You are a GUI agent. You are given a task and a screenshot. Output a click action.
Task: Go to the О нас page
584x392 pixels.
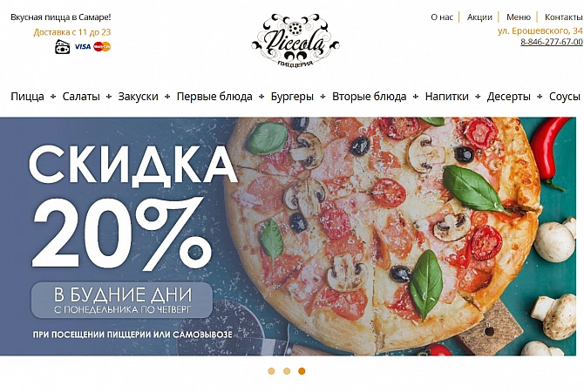click(442, 17)
